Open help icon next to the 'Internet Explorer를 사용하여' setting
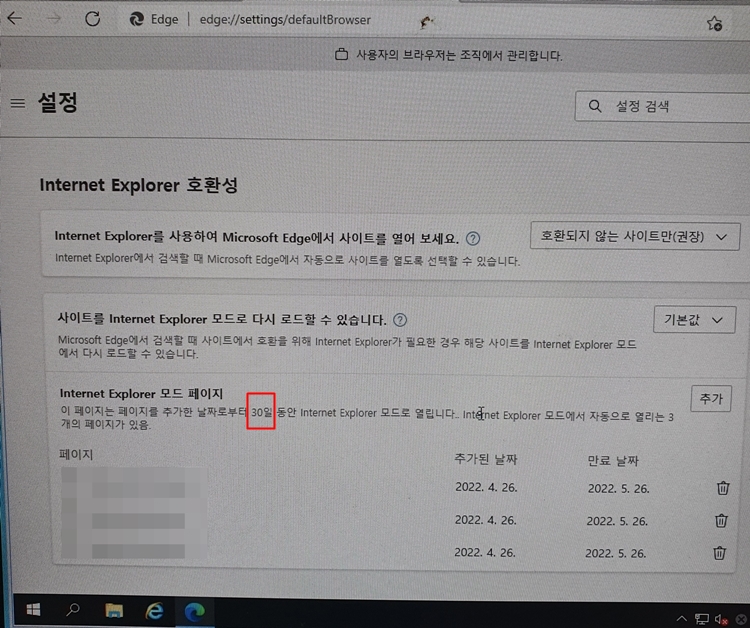This screenshot has width=750, height=628. click(x=473, y=238)
